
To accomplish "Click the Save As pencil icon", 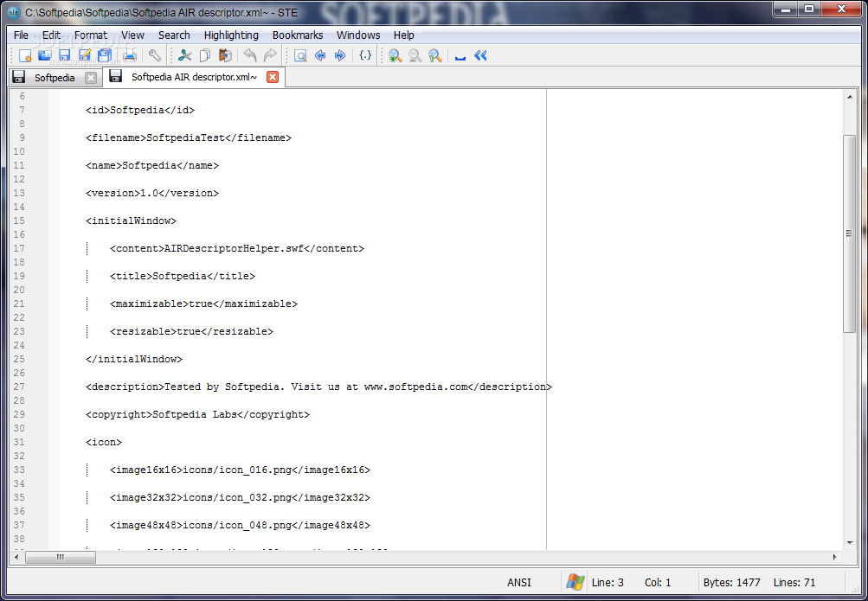I will (85, 55).
